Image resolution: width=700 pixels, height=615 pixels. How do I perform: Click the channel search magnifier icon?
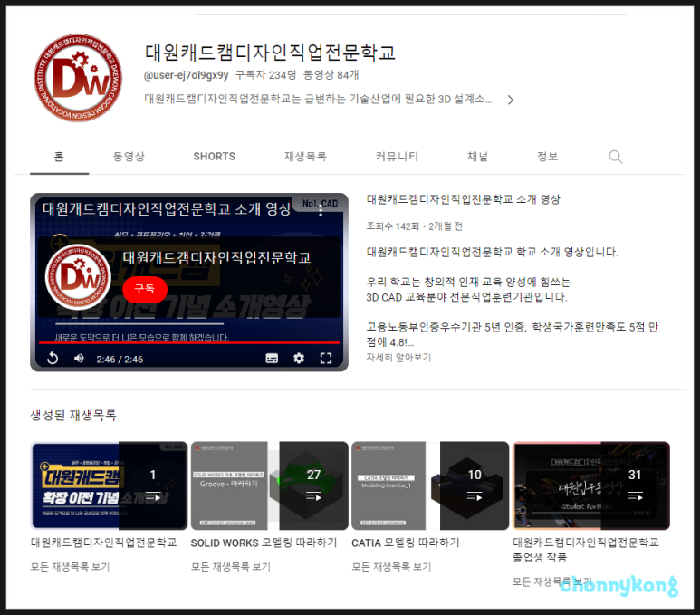tap(615, 157)
